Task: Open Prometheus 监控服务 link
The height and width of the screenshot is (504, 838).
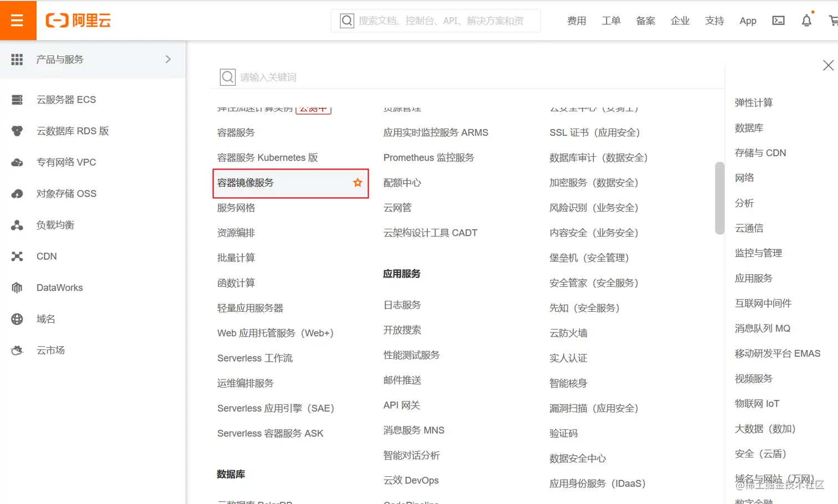Action: [x=429, y=158]
